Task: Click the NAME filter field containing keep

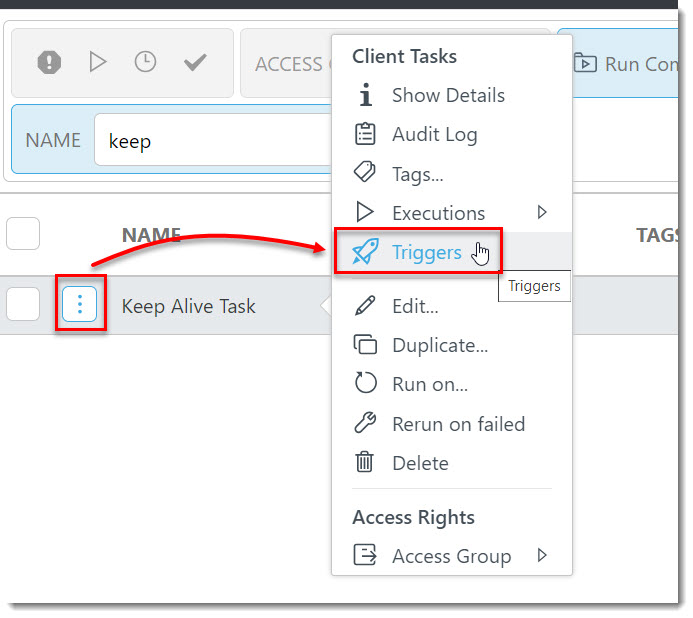Action: tap(213, 140)
